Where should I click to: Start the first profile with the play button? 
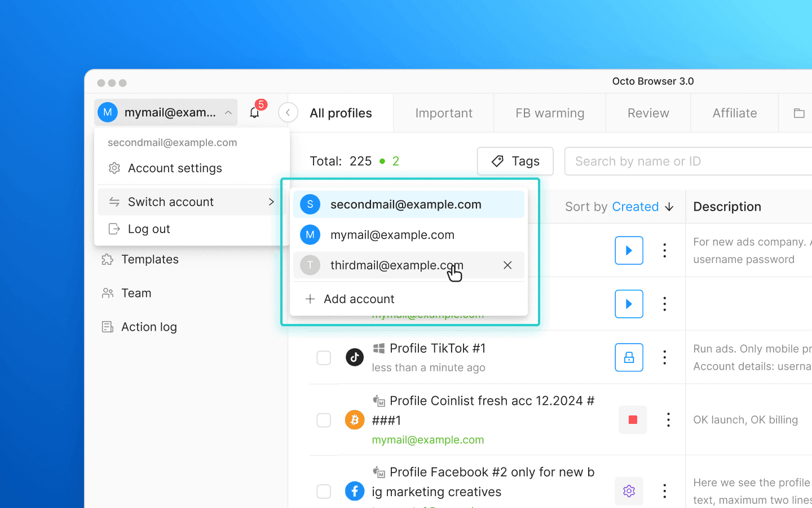click(x=629, y=250)
